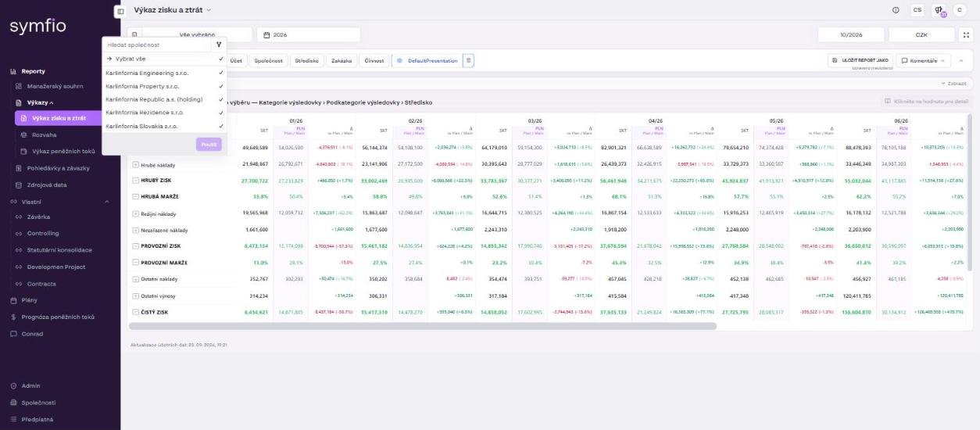This screenshot has width=980, height=430.
Task: Uncheck Karlinfornia Republic a.s. (holding)
Action: [222, 99]
